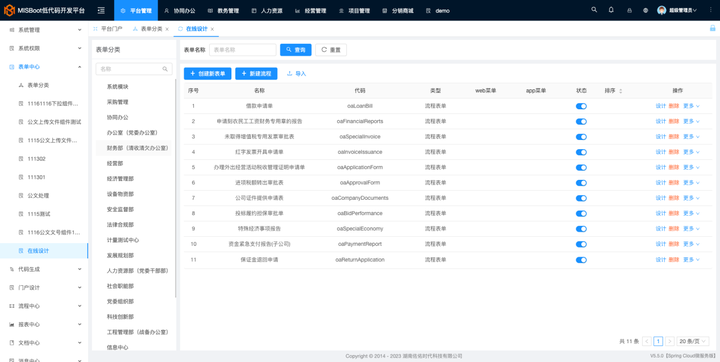This screenshot has width=720, height=362.
Task: Switch to 项目管理 top menu
Action: click(x=354, y=10)
